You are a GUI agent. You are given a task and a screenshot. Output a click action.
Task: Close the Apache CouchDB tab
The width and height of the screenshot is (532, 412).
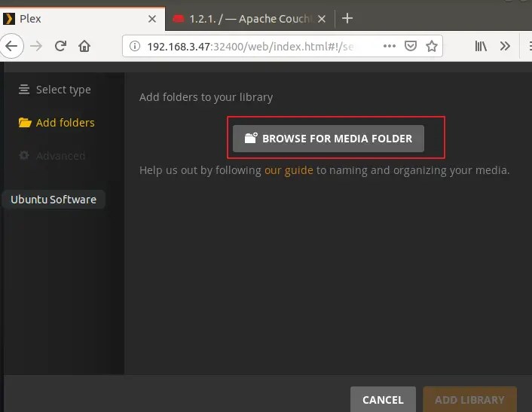322,19
